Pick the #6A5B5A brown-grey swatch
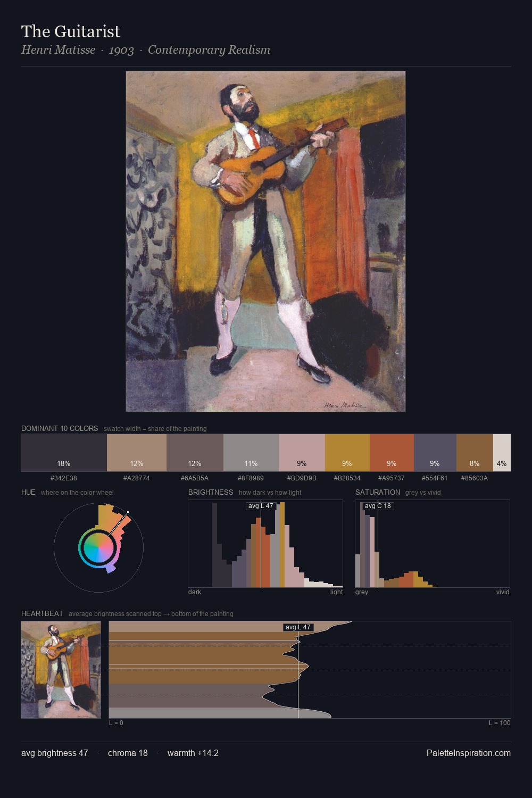This screenshot has width=532, height=798. [195, 453]
